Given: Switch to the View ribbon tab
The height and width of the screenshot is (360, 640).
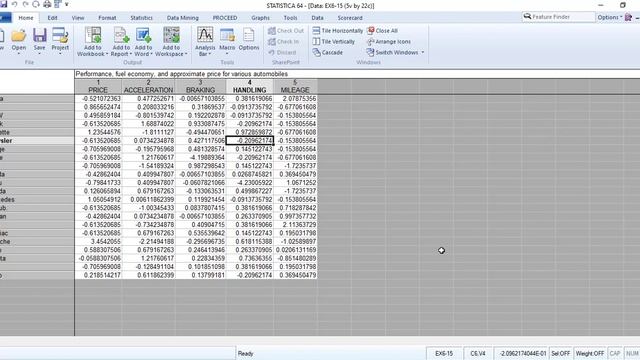Looking at the screenshot, I should click(78, 18).
